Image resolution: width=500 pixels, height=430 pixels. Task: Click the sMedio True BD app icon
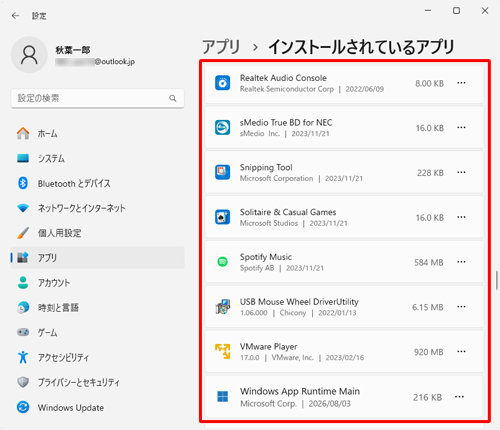pyautogui.click(x=222, y=128)
